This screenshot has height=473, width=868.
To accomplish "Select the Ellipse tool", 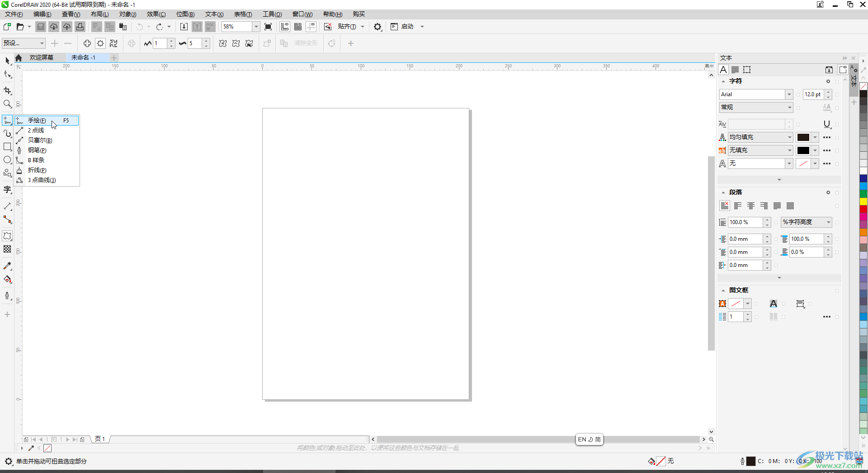I will 7,160.
